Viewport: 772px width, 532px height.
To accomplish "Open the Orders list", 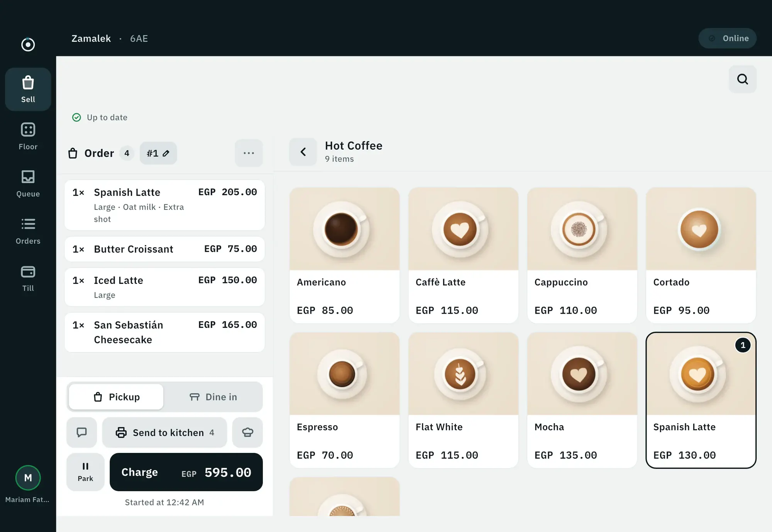I will click(x=28, y=231).
